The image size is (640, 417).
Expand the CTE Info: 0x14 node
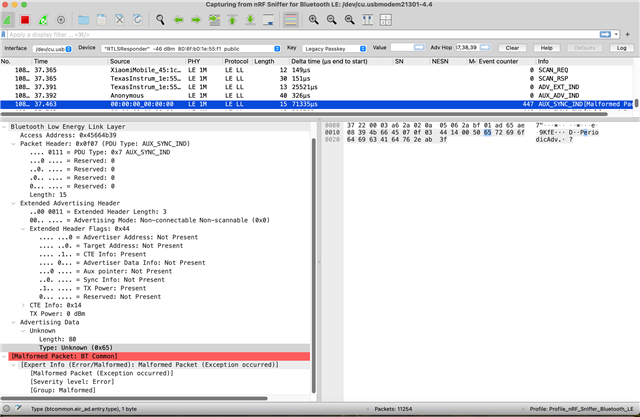25,304
